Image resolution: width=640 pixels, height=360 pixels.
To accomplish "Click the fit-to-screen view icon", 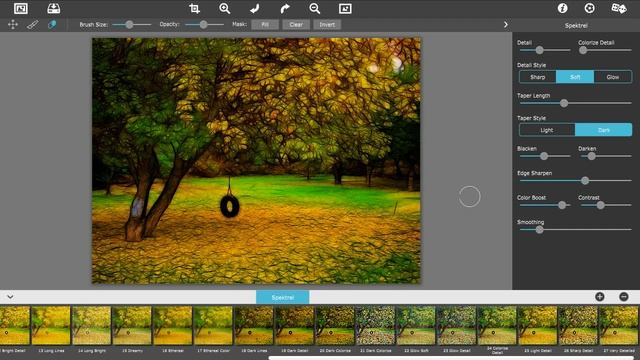I will [345, 8].
